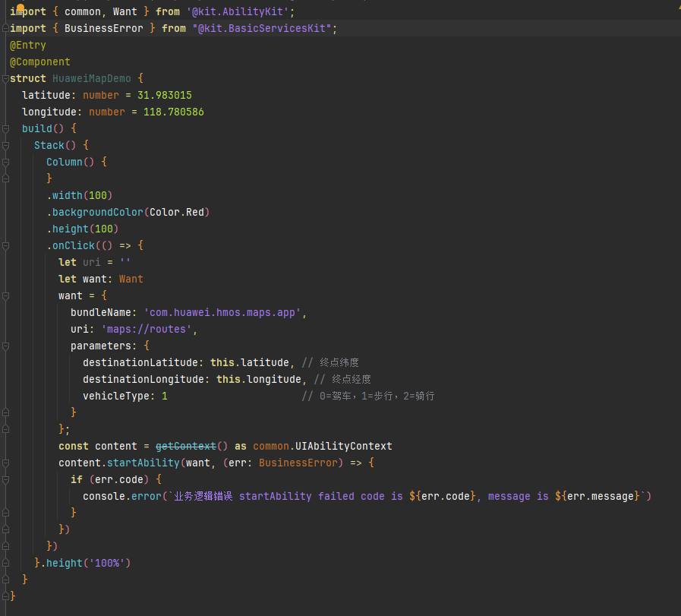Collapse the Column() block in gutter
Viewport: 681px width, 616px height.
[x=5, y=163]
